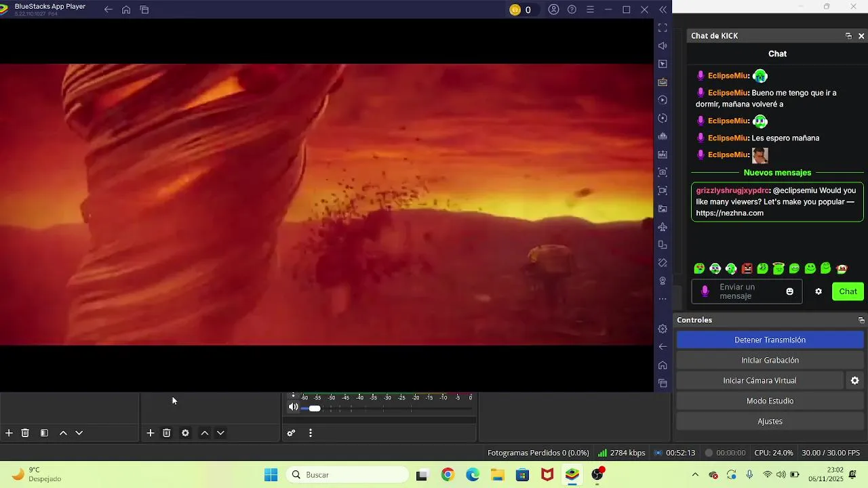Show hidden tray icons chevron

click(x=695, y=475)
